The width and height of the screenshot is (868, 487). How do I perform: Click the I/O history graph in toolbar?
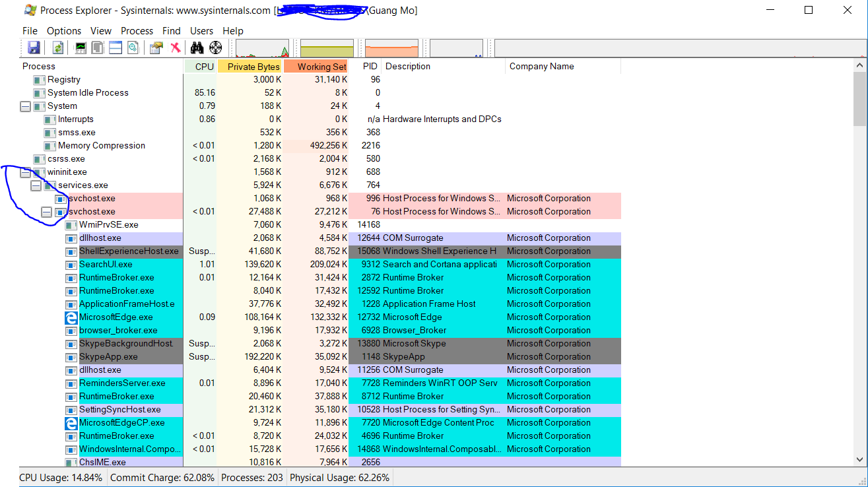point(457,48)
